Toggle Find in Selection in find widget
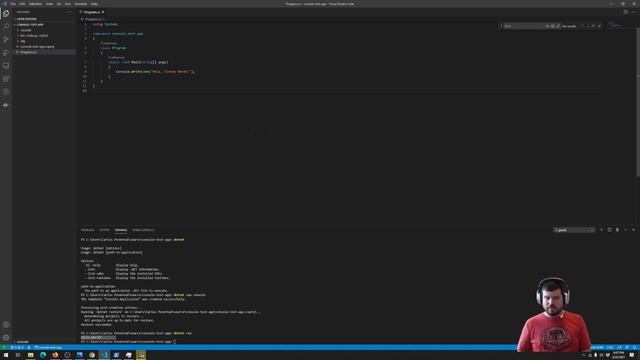This screenshot has height=360, width=640. click(594, 26)
